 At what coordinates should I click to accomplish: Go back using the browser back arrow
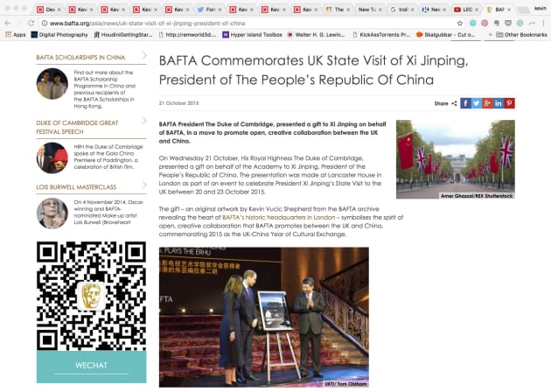point(8,24)
